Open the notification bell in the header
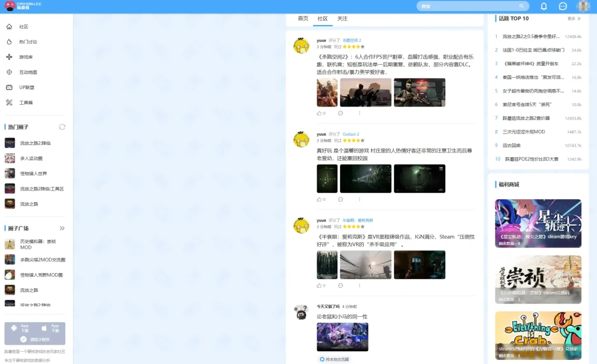 tap(544, 6)
